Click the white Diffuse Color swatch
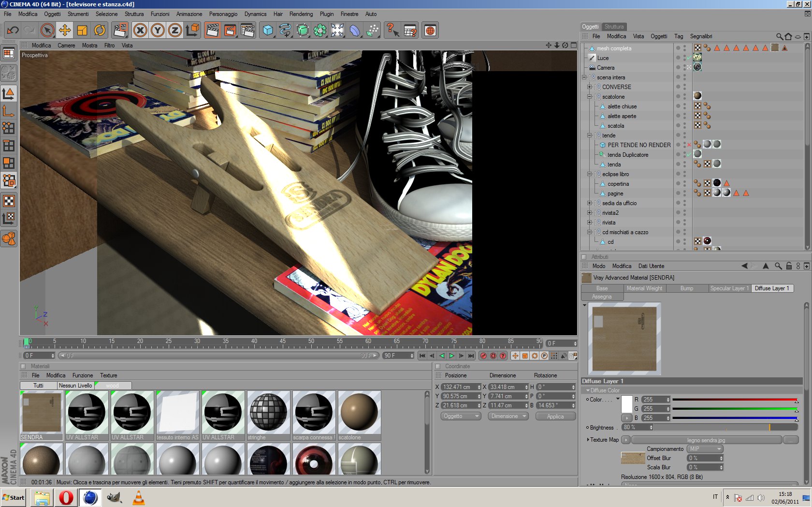812x507 pixels. pyautogui.click(x=626, y=404)
